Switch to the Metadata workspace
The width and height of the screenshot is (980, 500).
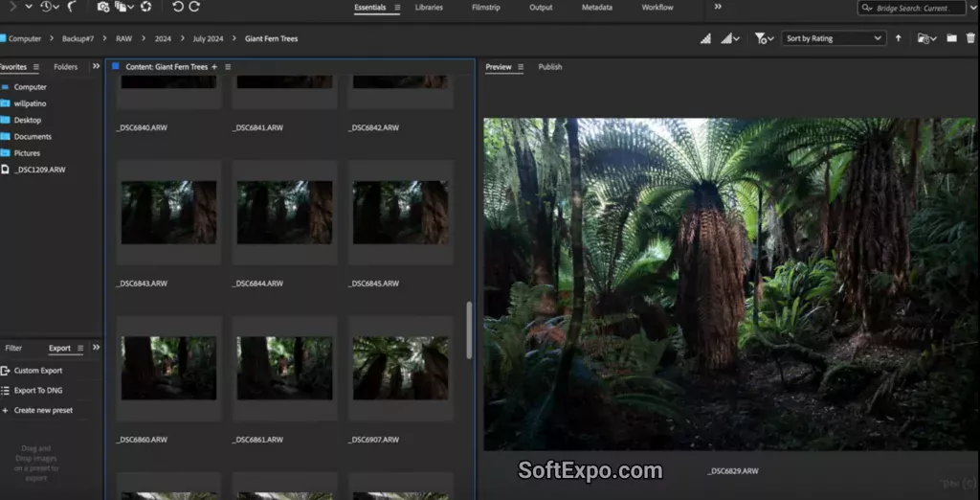(597, 8)
